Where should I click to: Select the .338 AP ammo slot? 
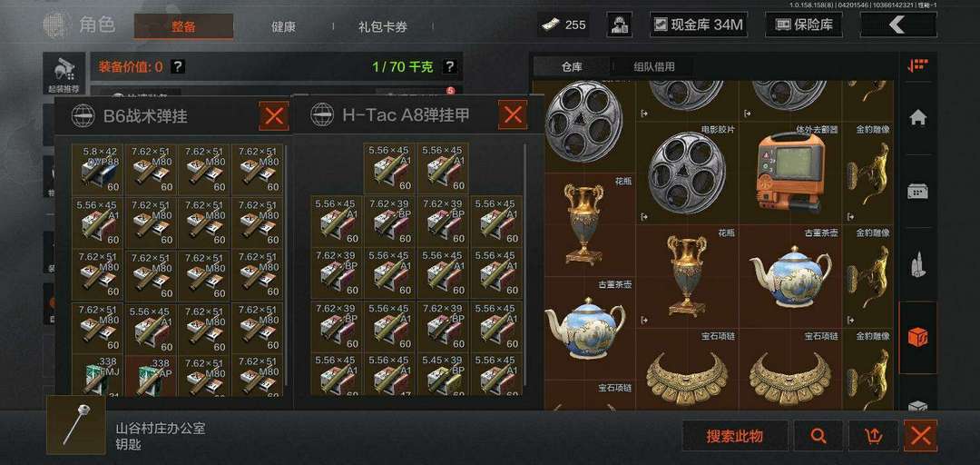[152, 376]
